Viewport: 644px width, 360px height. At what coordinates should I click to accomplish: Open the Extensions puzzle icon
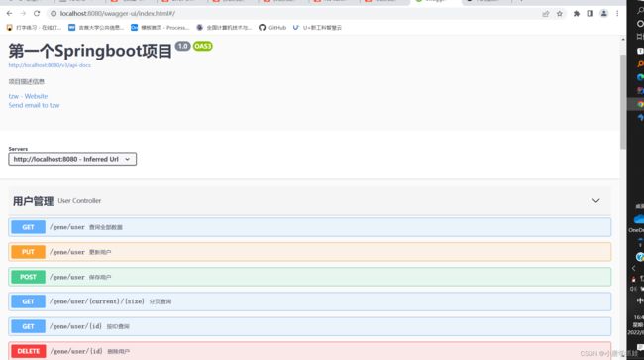577,14
